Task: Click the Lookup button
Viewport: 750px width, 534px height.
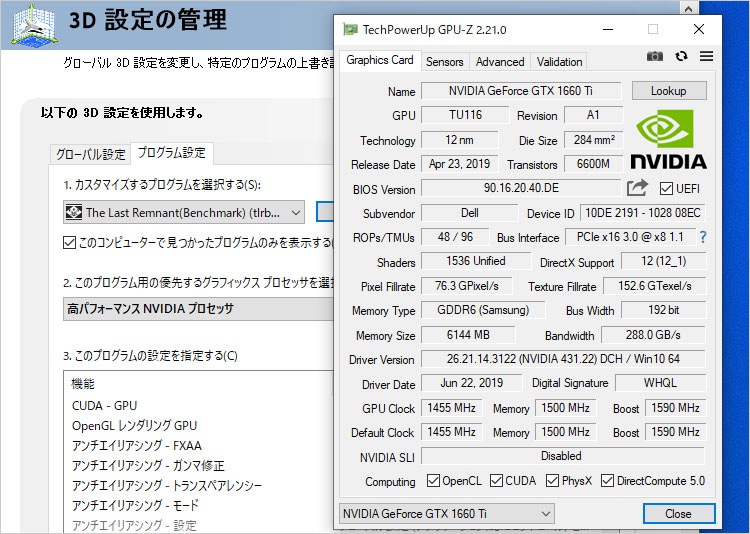Action: [x=669, y=91]
